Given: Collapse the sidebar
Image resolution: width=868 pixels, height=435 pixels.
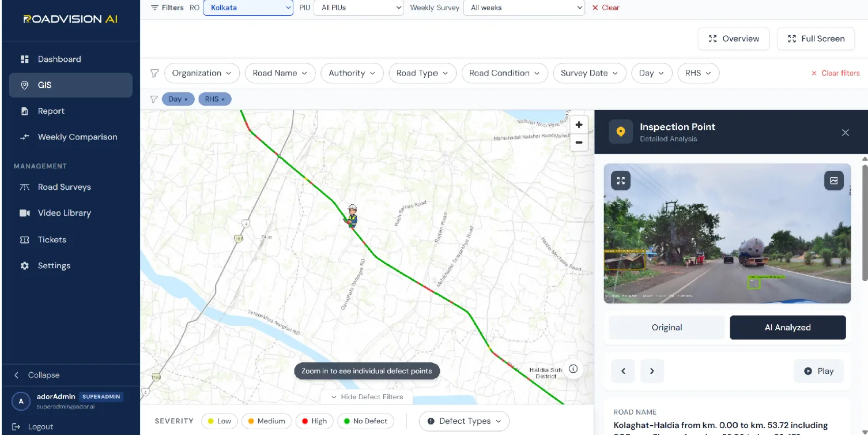Looking at the screenshot, I should tap(37, 375).
